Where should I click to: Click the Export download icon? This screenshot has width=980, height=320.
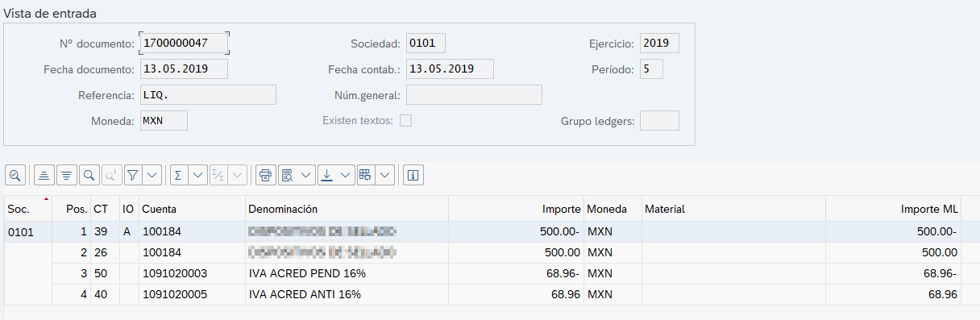[x=326, y=175]
